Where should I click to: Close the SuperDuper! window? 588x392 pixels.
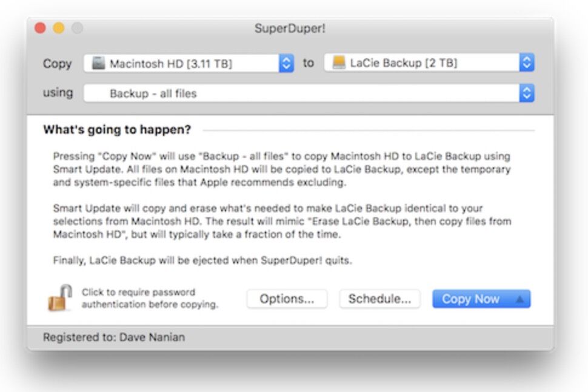pyautogui.click(x=41, y=29)
